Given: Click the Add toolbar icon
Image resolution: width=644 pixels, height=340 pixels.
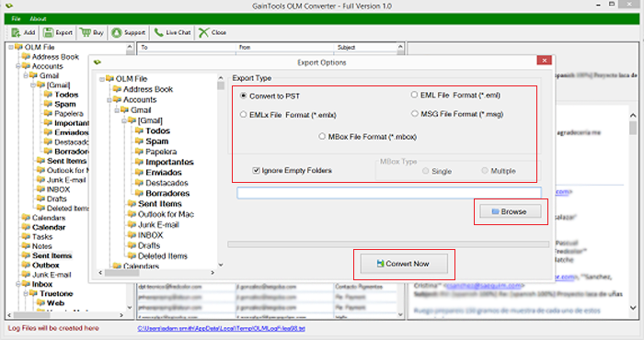Looking at the screenshot, I should [16, 32].
